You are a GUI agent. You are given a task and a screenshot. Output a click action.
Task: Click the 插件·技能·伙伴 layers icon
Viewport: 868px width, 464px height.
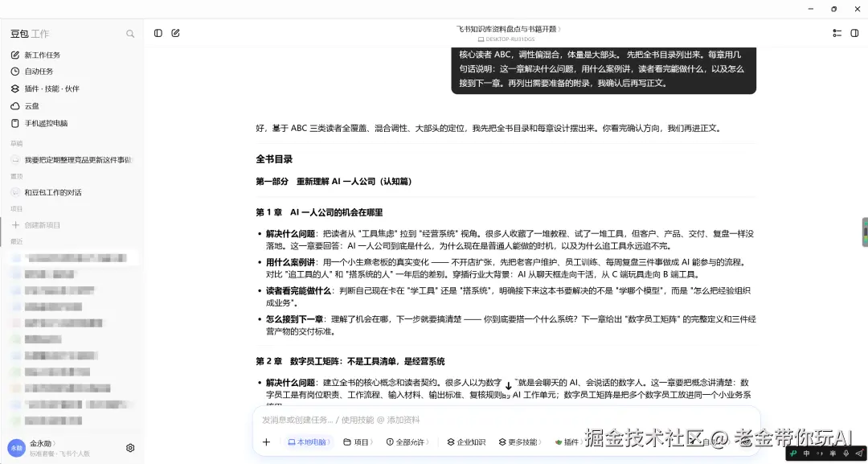pyautogui.click(x=15, y=88)
